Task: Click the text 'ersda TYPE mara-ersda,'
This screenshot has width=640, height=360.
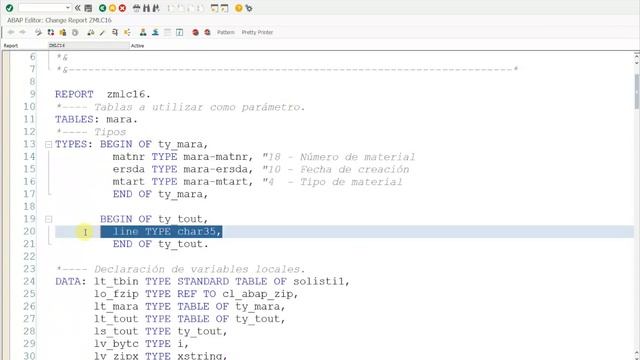Action: tap(183, 169)
